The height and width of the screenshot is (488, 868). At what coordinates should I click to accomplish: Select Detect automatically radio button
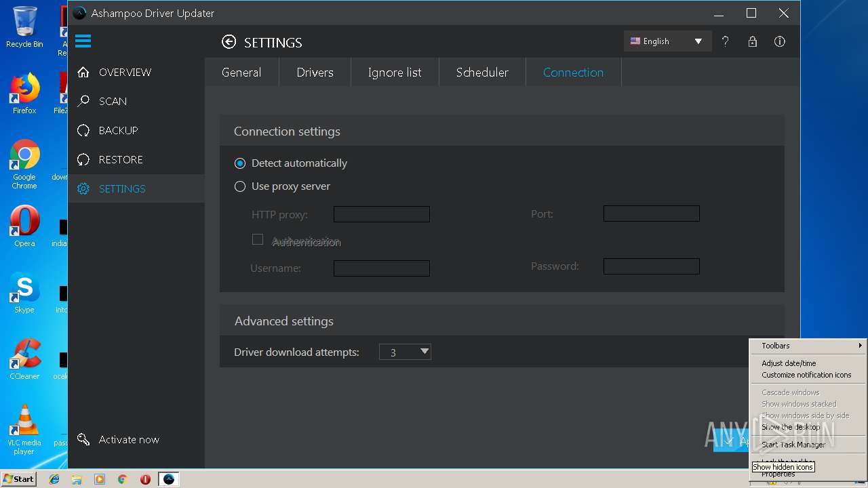pos(240,163)
